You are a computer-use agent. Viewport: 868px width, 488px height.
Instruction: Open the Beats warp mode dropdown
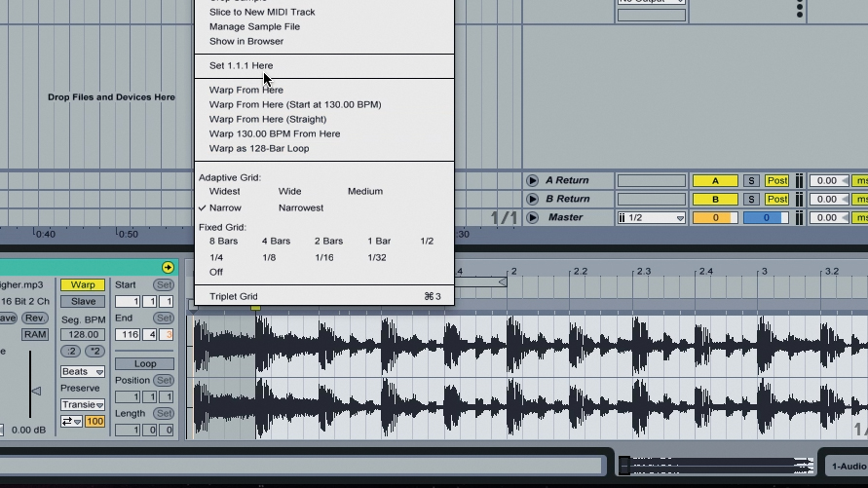click(83, 371)
